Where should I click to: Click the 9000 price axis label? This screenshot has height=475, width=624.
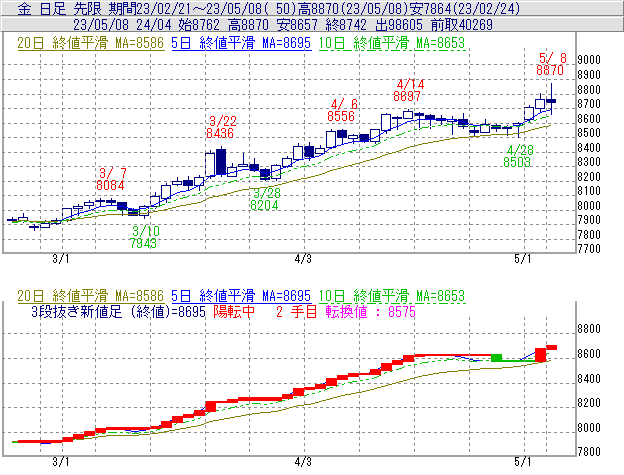[589, 60]
